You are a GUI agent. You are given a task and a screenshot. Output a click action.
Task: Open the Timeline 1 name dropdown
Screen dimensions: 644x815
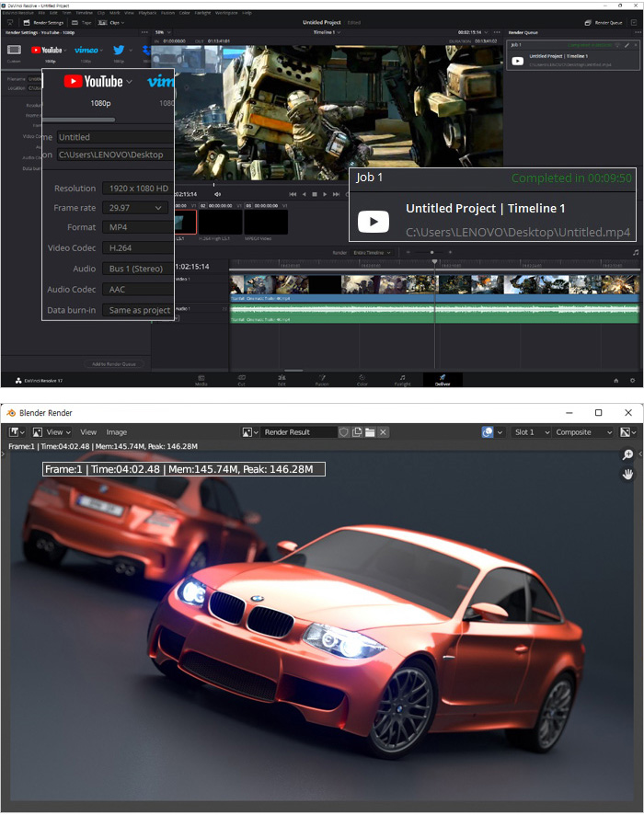(327, 32)
